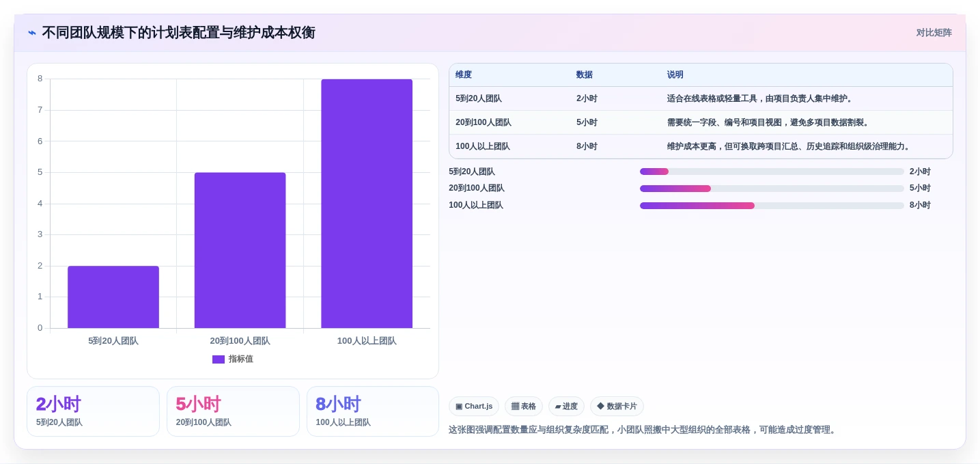This screenshot has height=464, width=980.
Task: Click x-axis label 5到20人团队
Action: click(x=113, y=341)
